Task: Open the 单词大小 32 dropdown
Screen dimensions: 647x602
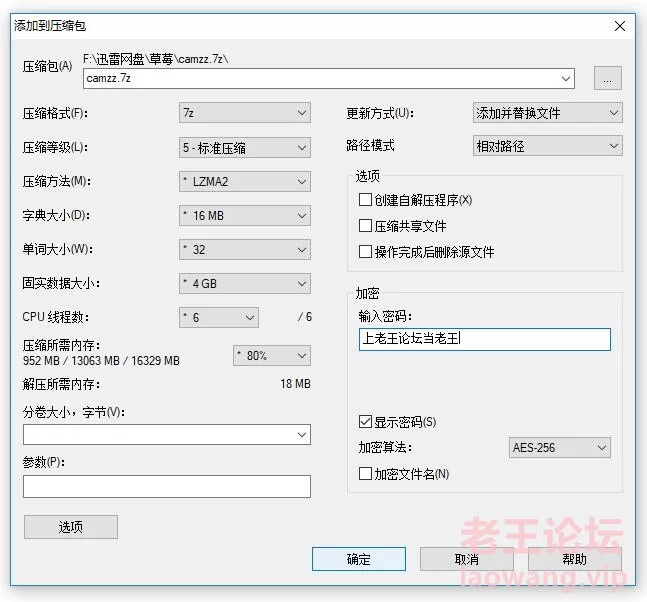Action: pos(245,250)
